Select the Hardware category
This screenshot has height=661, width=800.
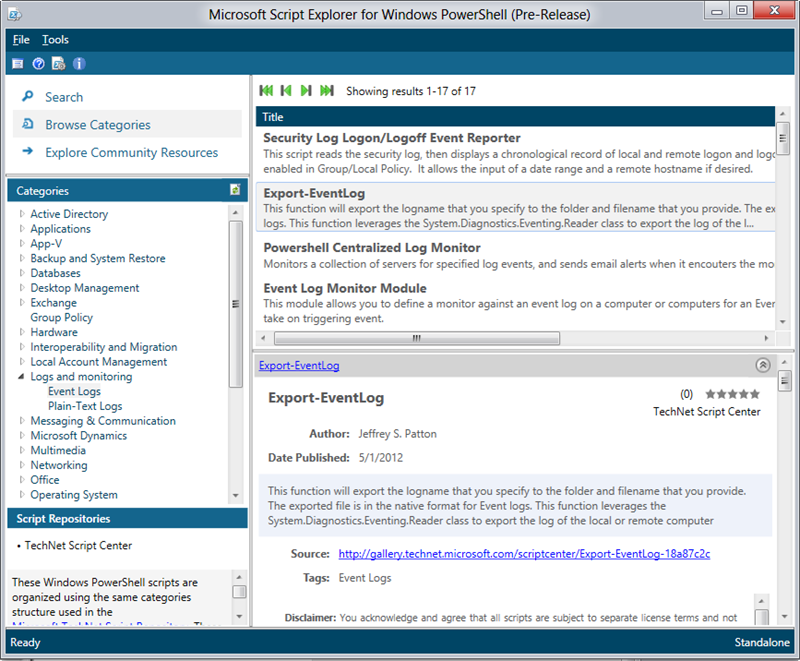(x=54, y=332)
